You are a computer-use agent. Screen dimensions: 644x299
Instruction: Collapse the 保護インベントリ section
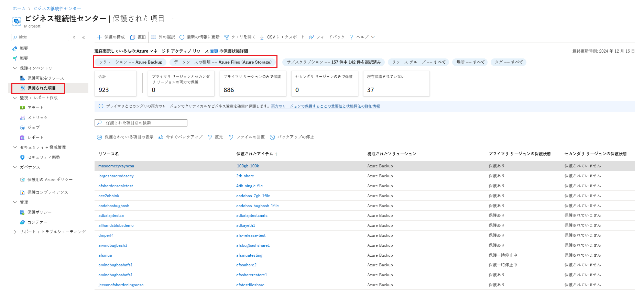(x=15, y=68)
